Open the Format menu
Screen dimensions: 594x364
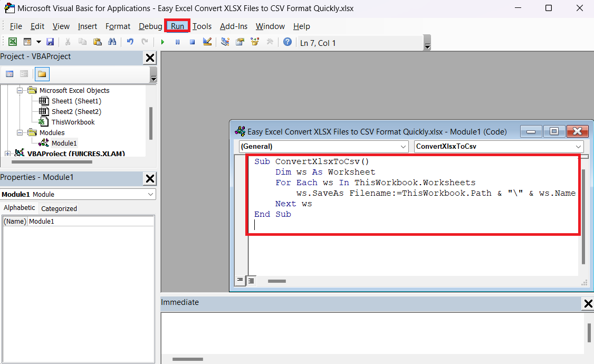[x=118, y=26]
